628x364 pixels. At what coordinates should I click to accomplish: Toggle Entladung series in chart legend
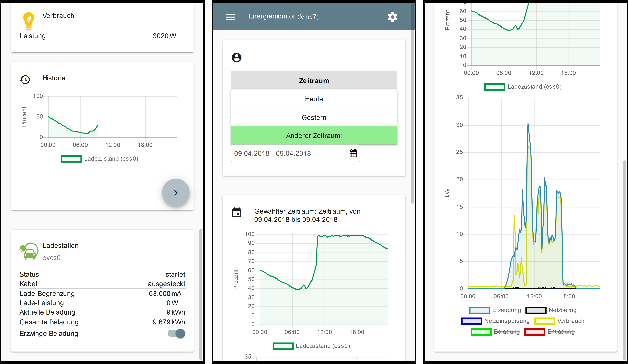click(x=561, y=332)
